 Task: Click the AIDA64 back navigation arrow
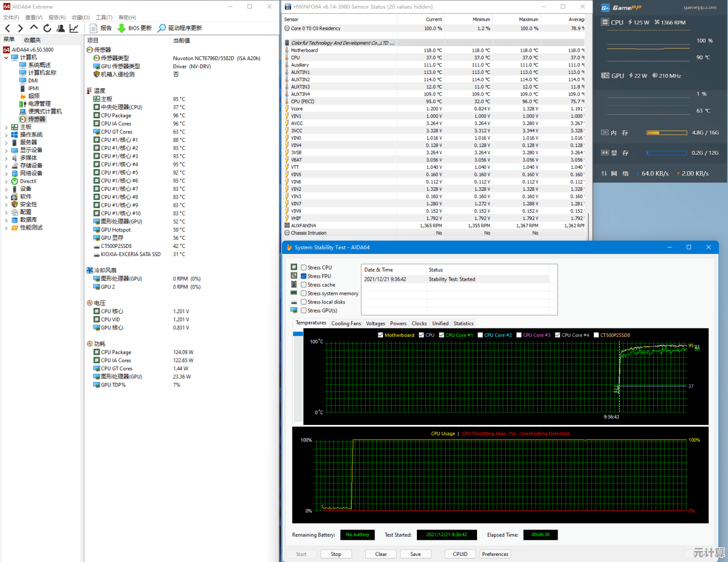[8, 28]
